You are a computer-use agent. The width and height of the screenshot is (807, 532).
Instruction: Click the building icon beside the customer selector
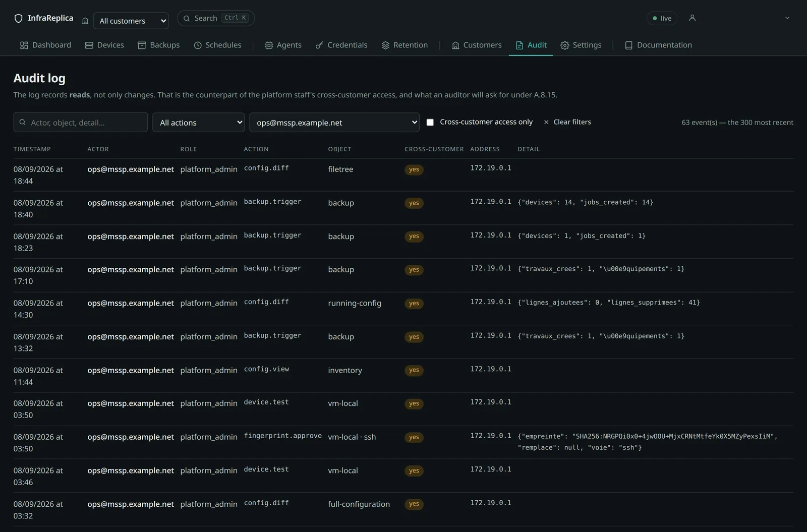[x=85, y=21]
